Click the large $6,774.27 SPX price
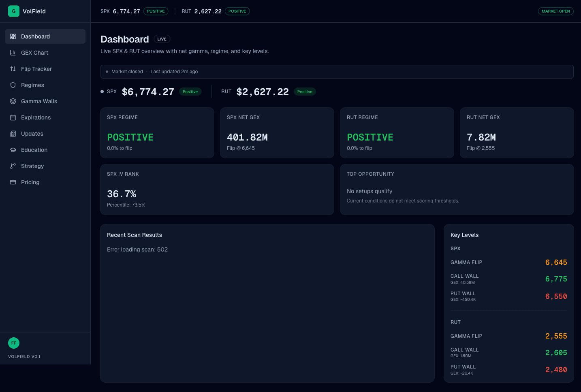 click(148, 92)
